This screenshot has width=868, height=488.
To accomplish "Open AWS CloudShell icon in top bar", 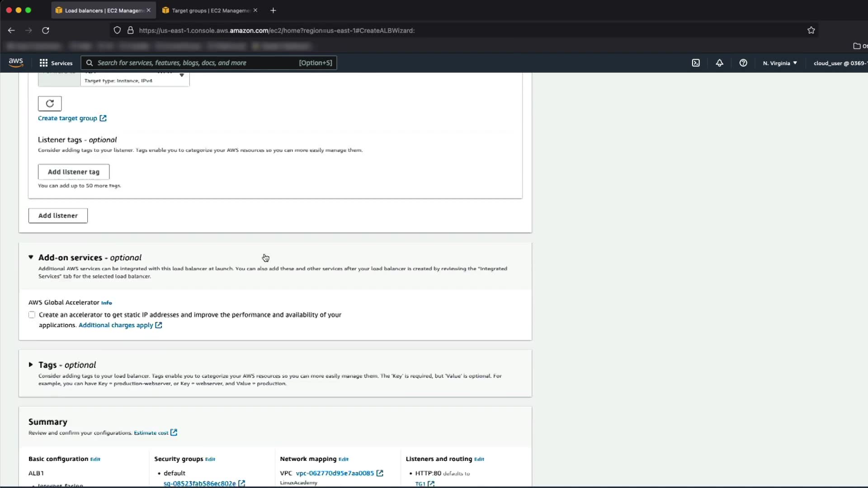I will point(696,63).
